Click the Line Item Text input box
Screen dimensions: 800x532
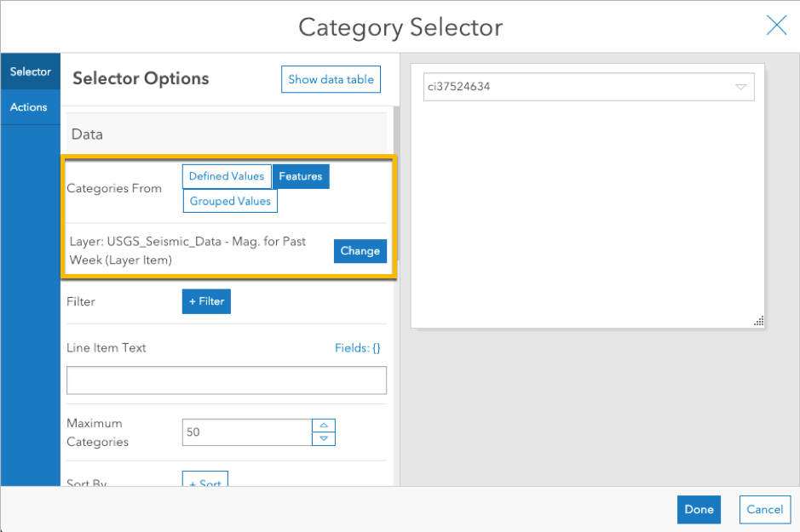click(x=227, y=380)
